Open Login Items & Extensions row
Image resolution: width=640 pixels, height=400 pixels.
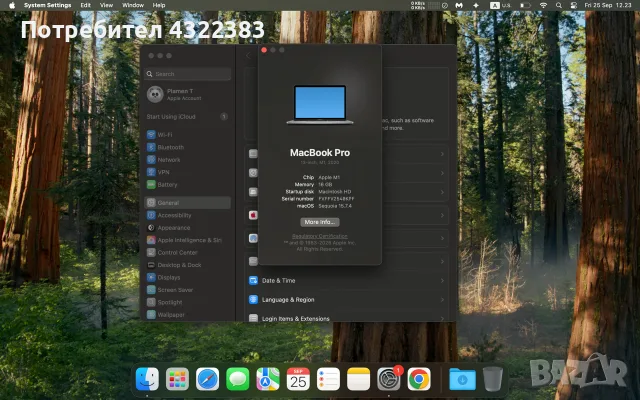point(347,318)
